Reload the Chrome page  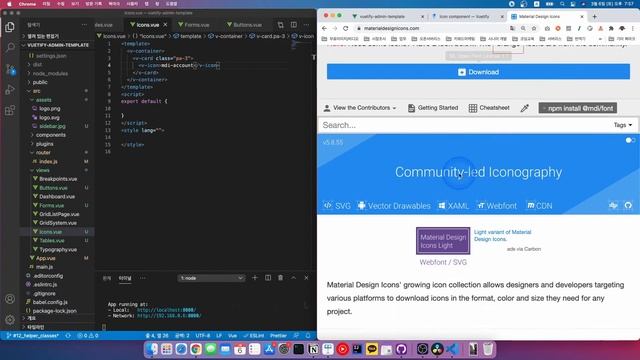tap(346, 28)
